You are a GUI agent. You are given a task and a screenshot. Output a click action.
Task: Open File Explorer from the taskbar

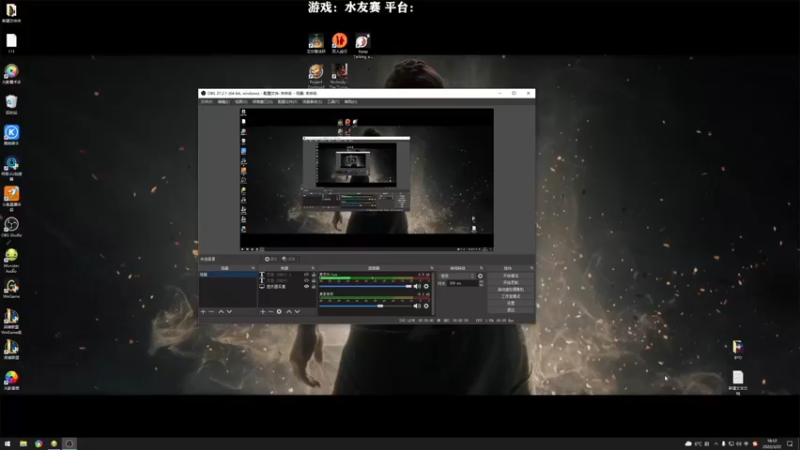23,444
